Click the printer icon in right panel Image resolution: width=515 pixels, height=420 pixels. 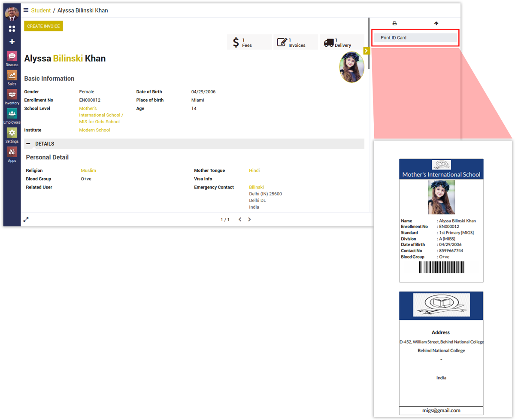click(395, 24)
